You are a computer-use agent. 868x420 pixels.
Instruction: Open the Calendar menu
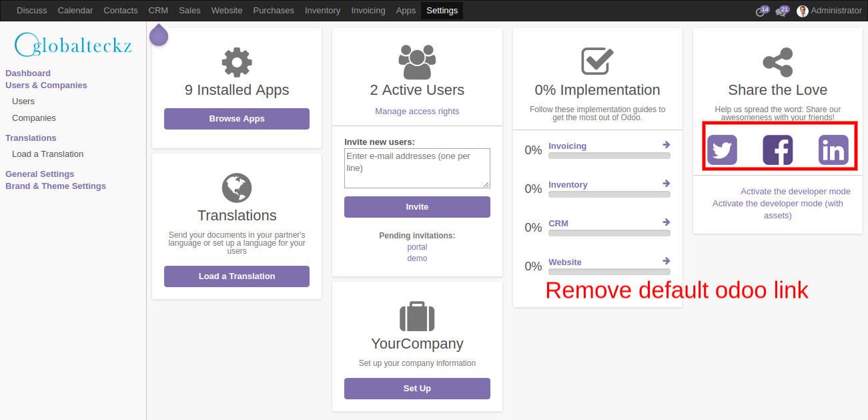pyautogui.click(x=75, y=11)
